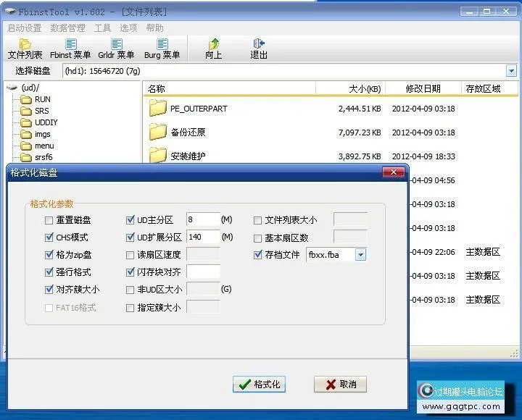The image size is (522, 420).
Task: Click the 安装维护 folder icon
Action: (158, 155)
